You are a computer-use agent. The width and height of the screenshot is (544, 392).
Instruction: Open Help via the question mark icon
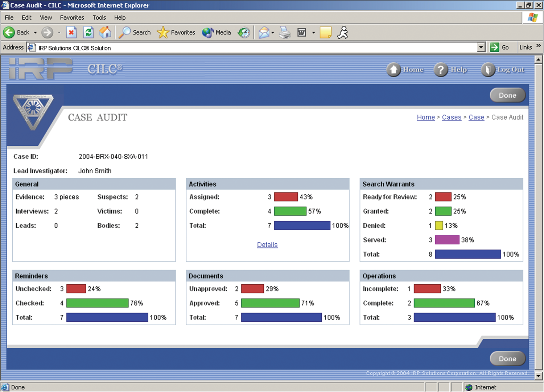pyautogui.click(x=441, y=70)
